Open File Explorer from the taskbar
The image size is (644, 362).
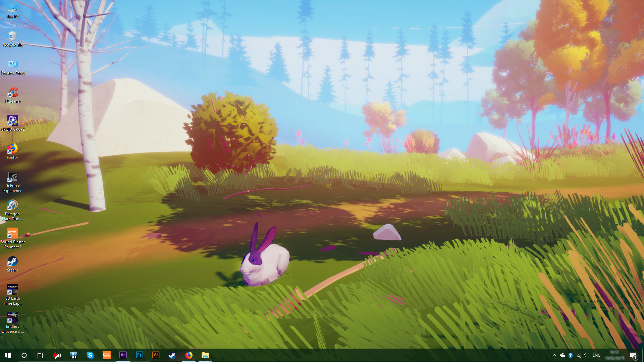click(205, 355)
